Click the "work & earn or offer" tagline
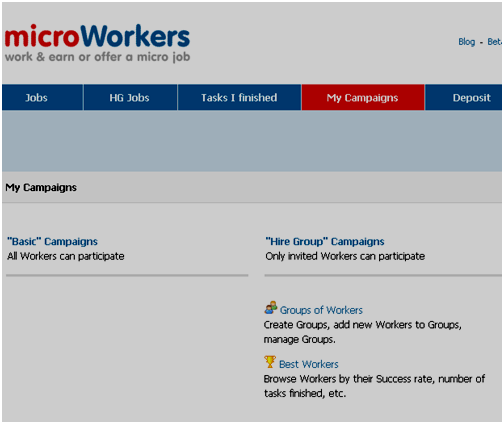504x424 pixels. (x=97, y=57)
